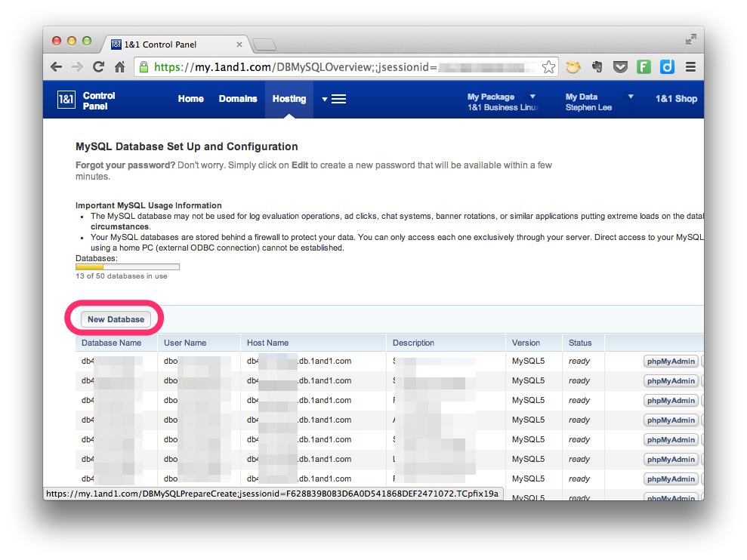Viewport: 747px width, 560px height.
Task: Click the status bar URL at the bottom
Action: [273, 494]
